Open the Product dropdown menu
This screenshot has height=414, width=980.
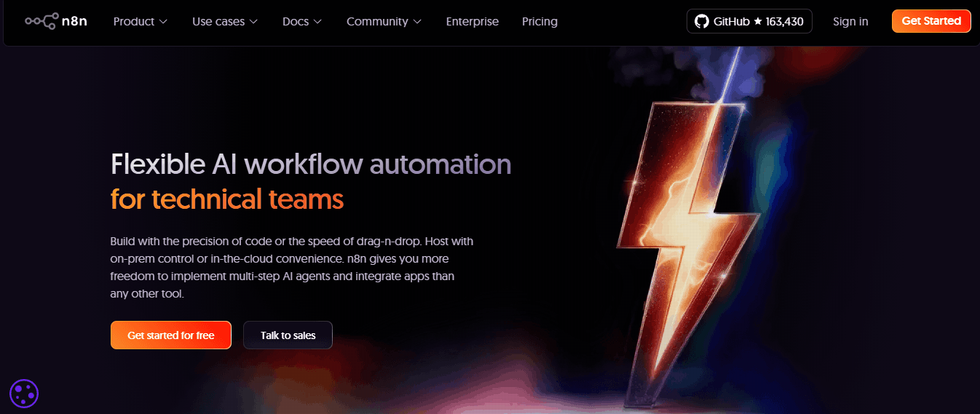(x=141, y=22)
